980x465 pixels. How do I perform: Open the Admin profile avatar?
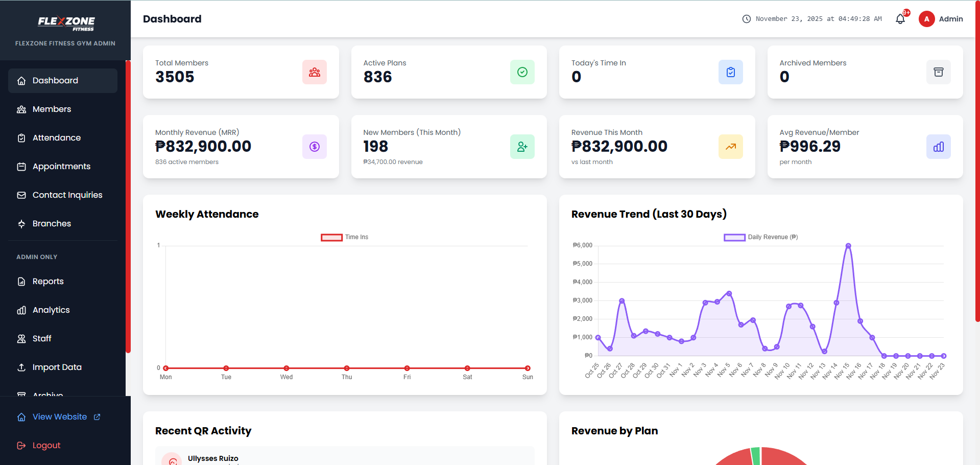point(926,19)
